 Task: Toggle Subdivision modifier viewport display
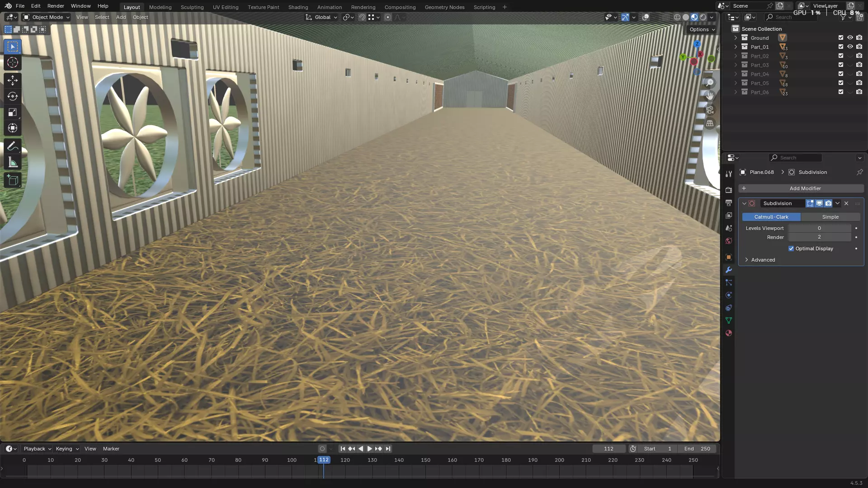click(x=819, y=203)
